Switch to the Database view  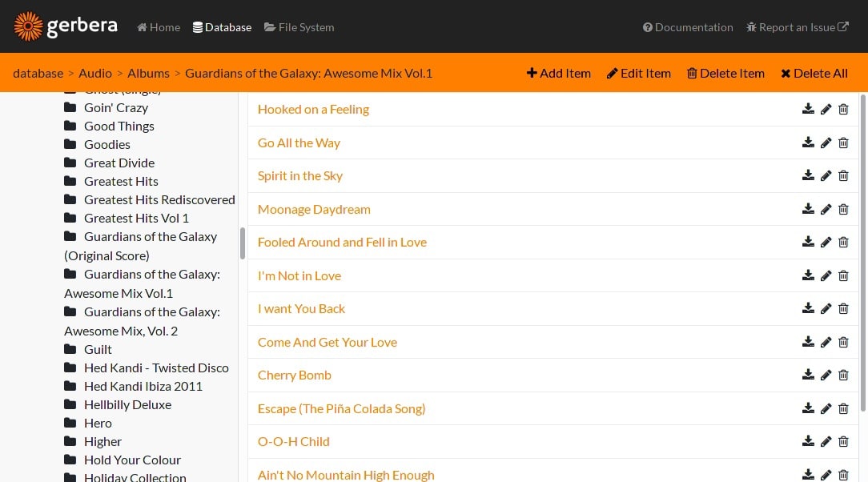222,27
